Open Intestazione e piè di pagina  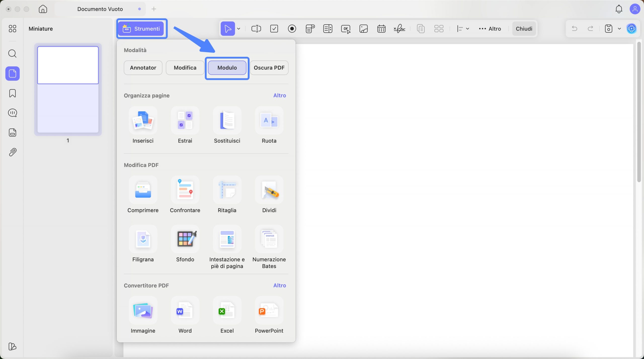[x=227, y=247]
